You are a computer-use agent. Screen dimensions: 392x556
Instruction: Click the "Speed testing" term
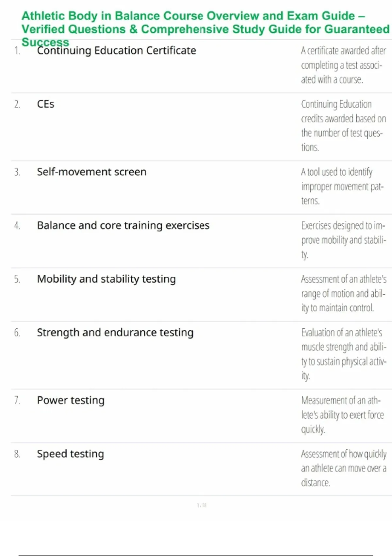coord(70,454)
